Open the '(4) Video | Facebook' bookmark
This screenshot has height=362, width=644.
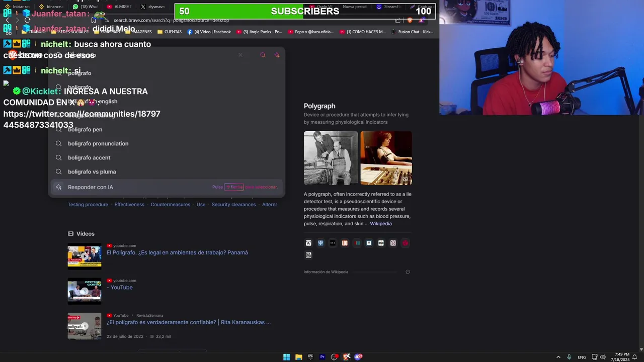[209, 32]
